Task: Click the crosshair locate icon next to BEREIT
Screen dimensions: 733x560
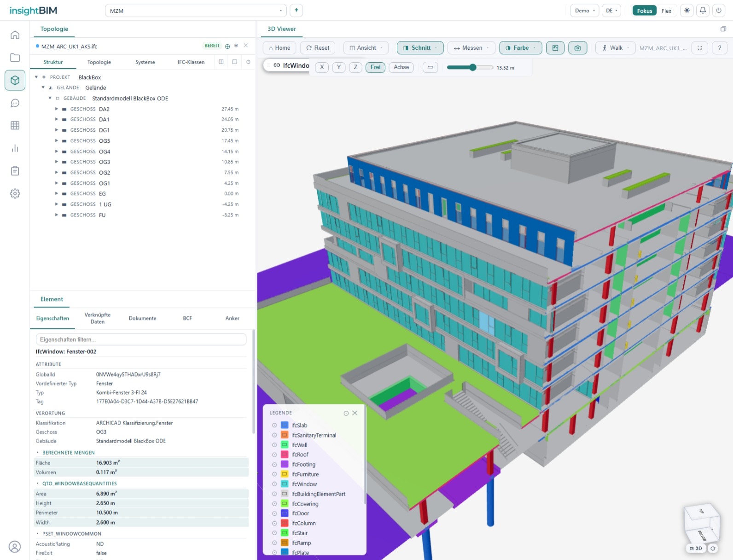Action: coord(227,46)
